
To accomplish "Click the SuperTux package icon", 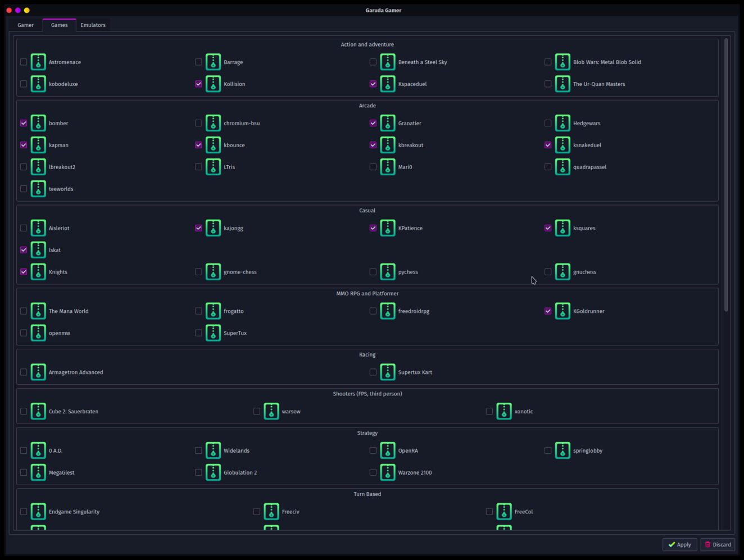I will tap(214, 333).
